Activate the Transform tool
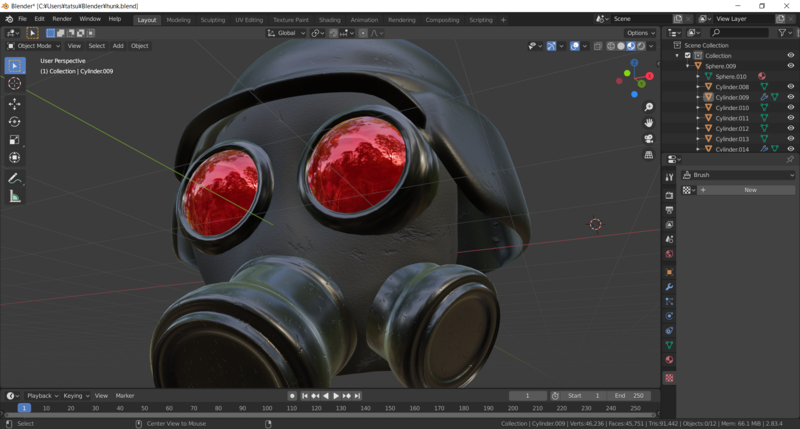The width and height of the screenshot is (800, 429). [x=14, y=158]
